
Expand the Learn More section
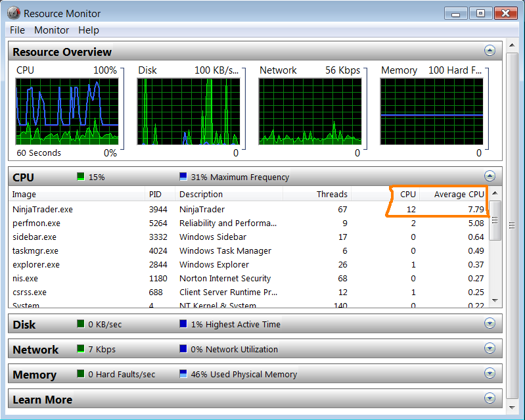pyautogui.click(x=490, y=398)
